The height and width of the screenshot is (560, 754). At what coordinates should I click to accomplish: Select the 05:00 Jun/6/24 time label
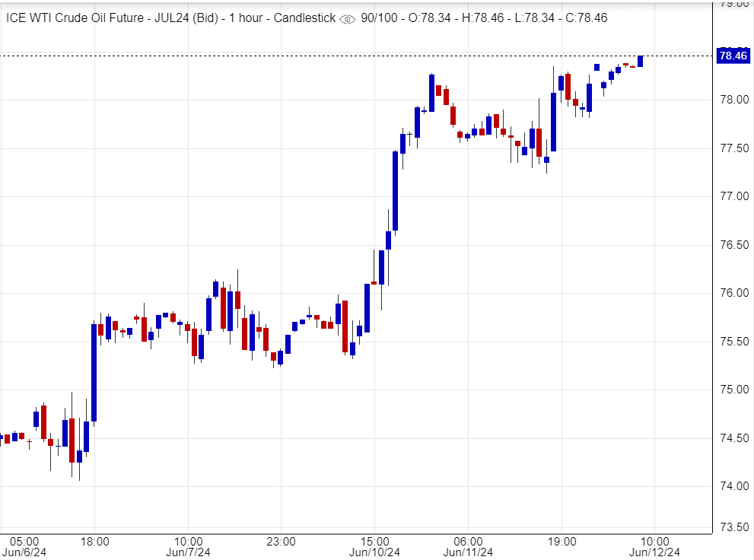pyautogui.click(x=24, y=547)
